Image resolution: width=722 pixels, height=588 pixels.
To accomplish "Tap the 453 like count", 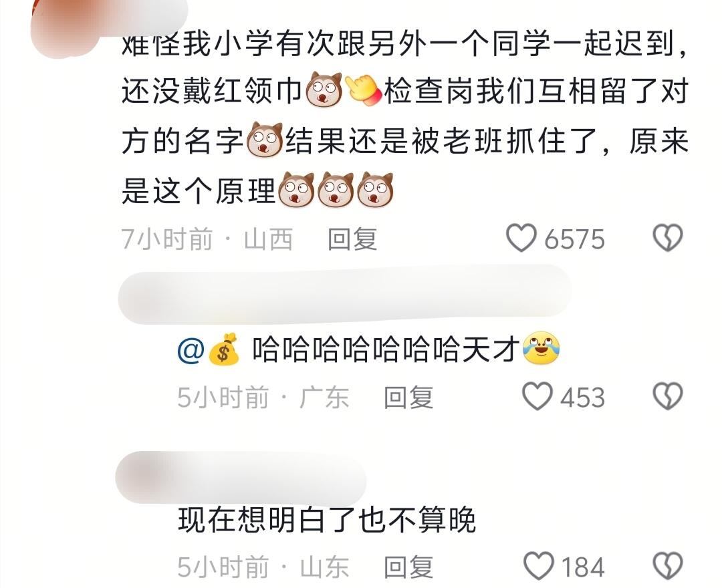I will [x=582, y=398].
